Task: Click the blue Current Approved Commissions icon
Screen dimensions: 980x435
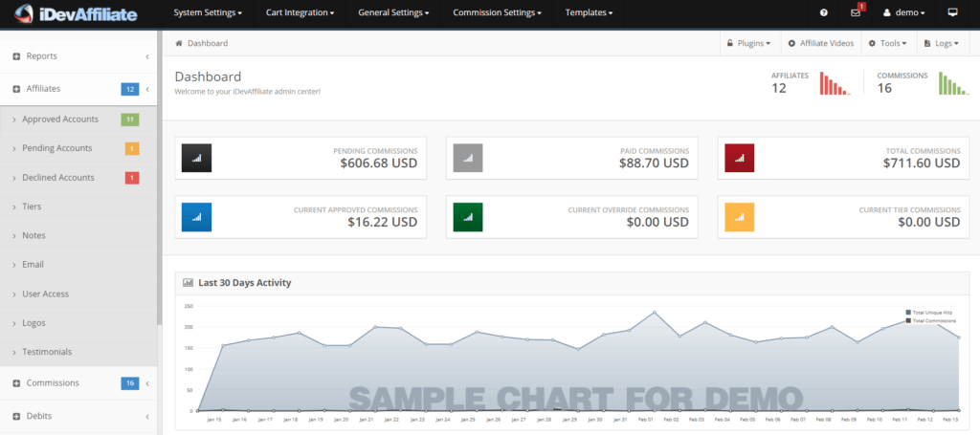Action: tap(196, 217)
